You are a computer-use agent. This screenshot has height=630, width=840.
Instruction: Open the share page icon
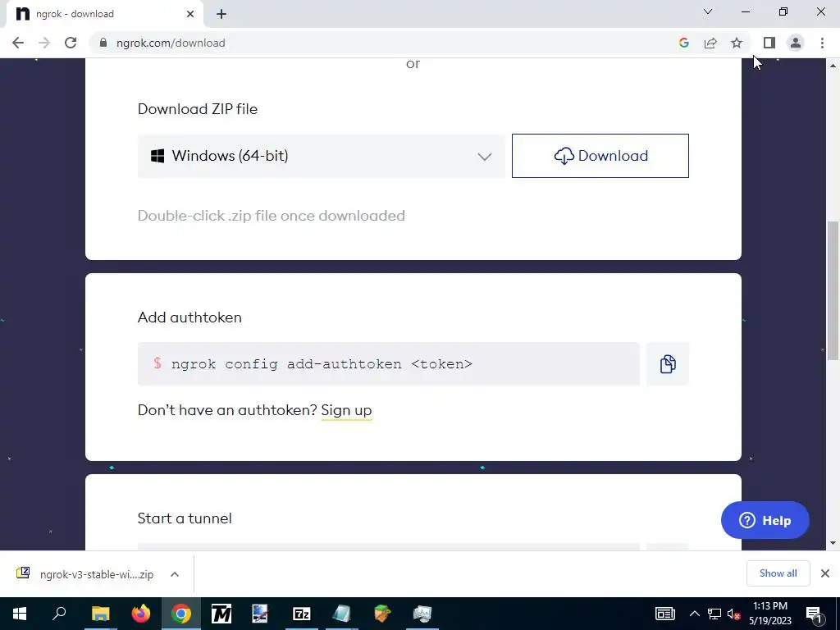(x=710, y=43)
